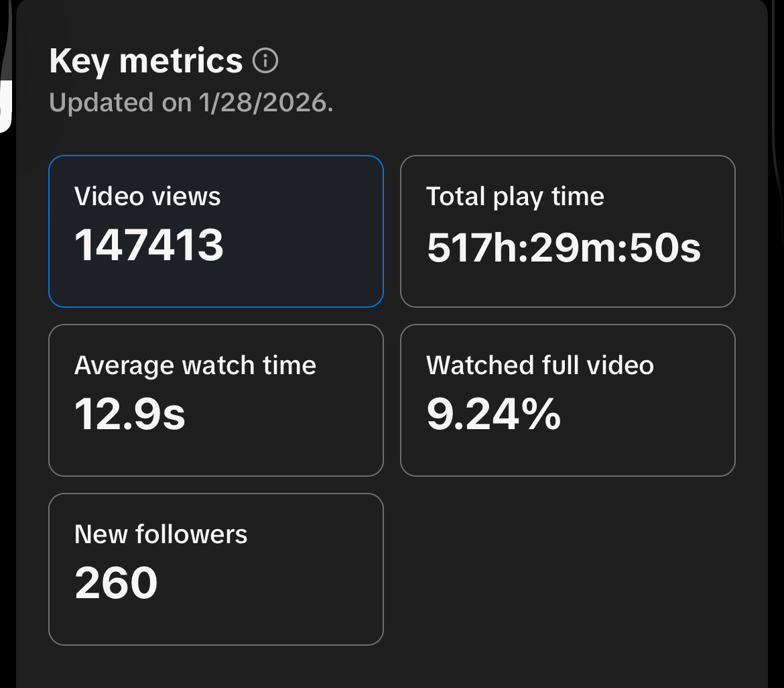Tap the 12.9s average watch value
This screenshot has height=688, width=784.
tap(130, 414)
